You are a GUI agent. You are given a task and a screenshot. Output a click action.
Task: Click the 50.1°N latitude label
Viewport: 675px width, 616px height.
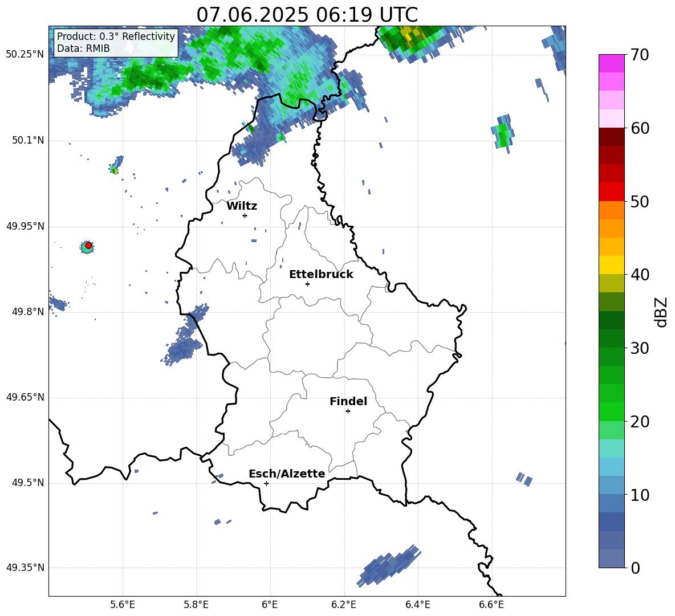27,141
